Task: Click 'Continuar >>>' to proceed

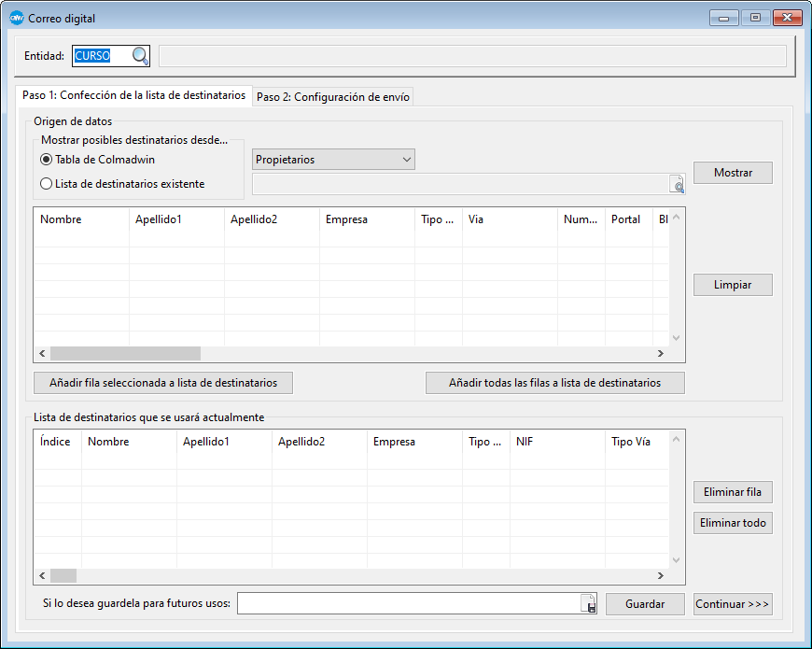Action: tap(733, 604)
